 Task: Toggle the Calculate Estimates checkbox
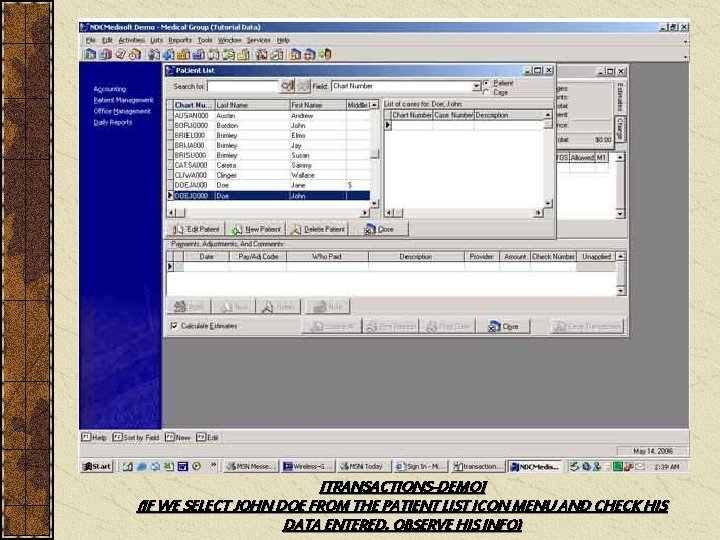pyautogui.click(x=174, y=326)
